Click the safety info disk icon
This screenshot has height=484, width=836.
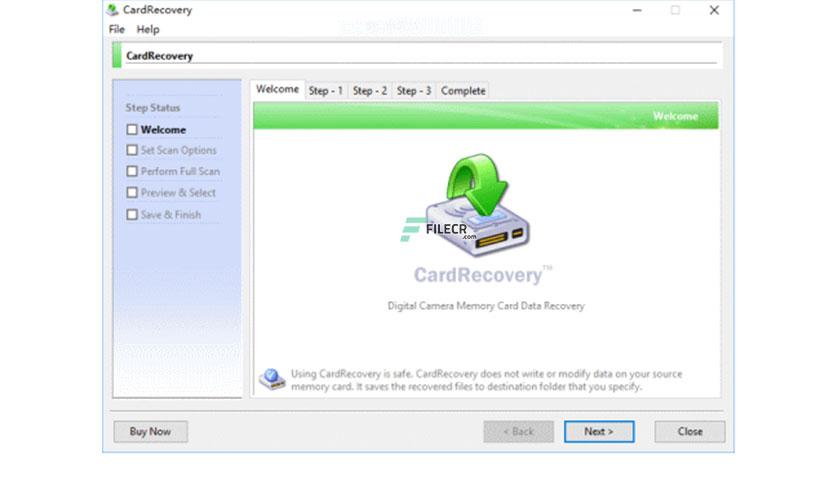click(272, 379)
